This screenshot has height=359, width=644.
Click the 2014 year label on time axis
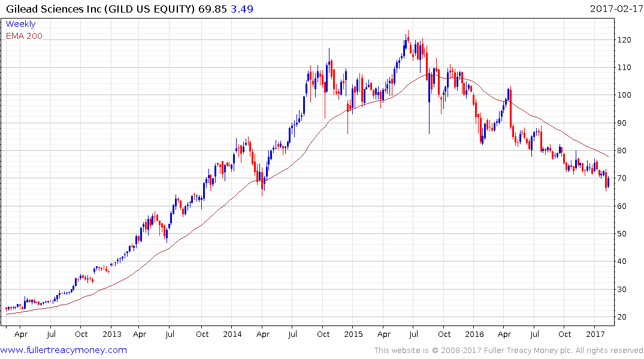(x=232, y=334)
